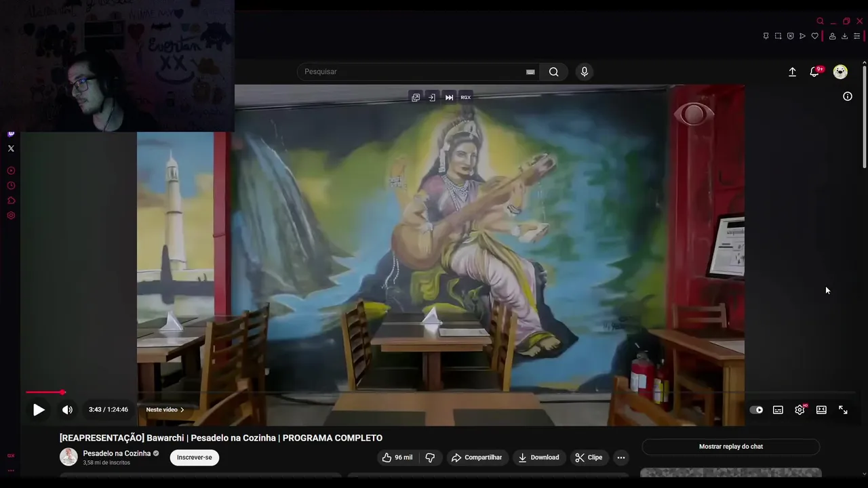
Task: Start voice search with microphone
Action: pyautogui.click(x=585, y=72)
